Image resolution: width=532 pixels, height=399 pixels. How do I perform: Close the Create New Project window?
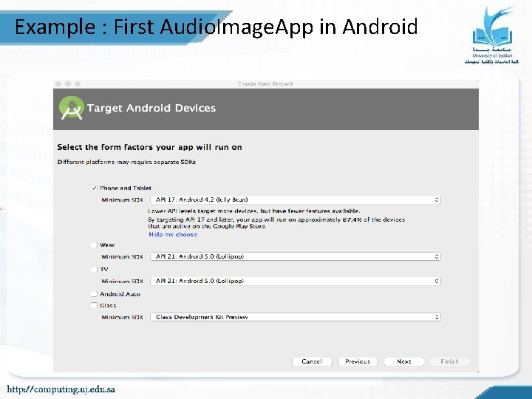58,83
